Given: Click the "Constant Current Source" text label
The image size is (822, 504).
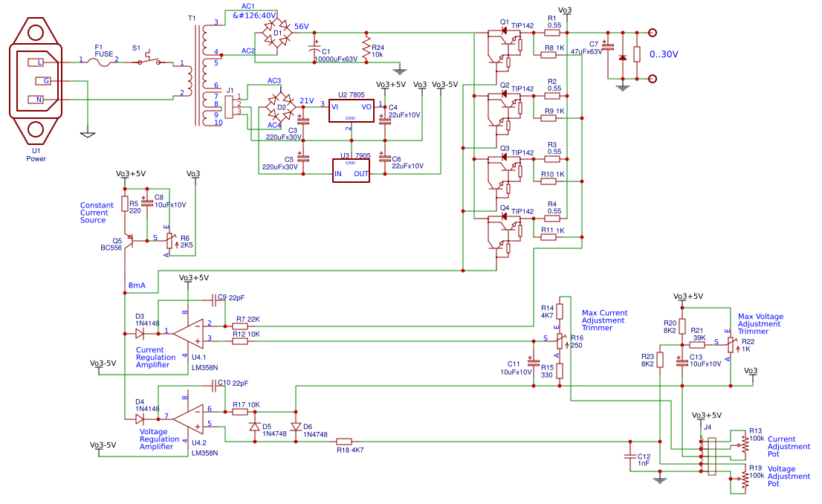Looking at the screenshot, I should 97,213.
